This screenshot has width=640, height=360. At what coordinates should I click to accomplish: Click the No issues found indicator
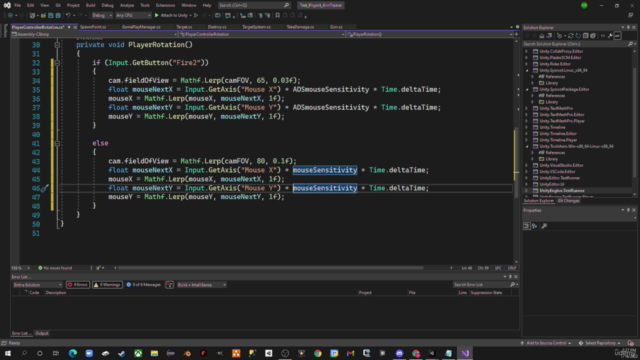55,268
